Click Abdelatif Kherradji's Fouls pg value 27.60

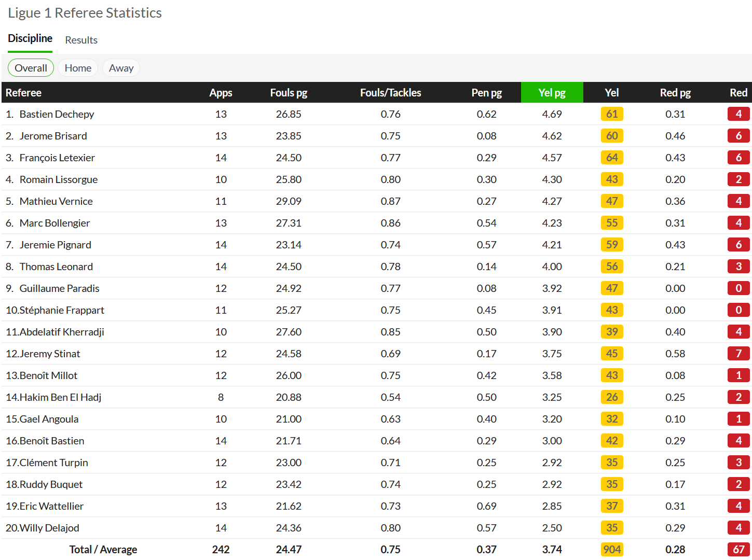click(x=289, y=332)
